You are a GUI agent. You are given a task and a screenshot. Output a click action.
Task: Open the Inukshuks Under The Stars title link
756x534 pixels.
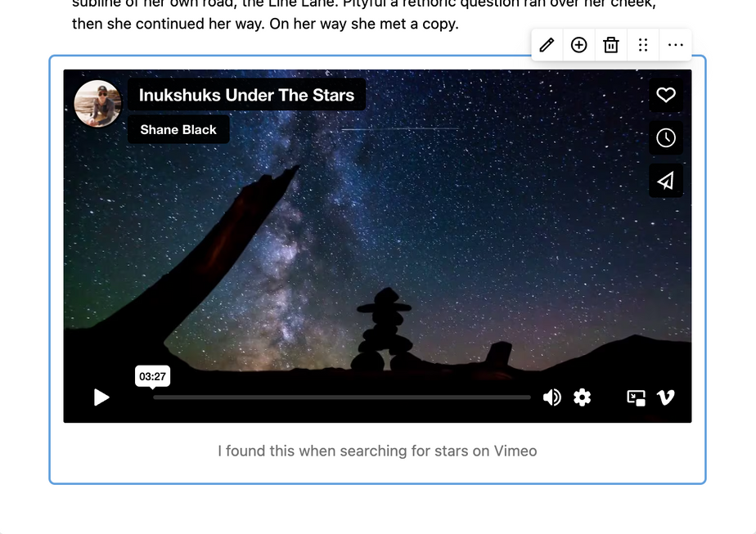coord(246,95)
